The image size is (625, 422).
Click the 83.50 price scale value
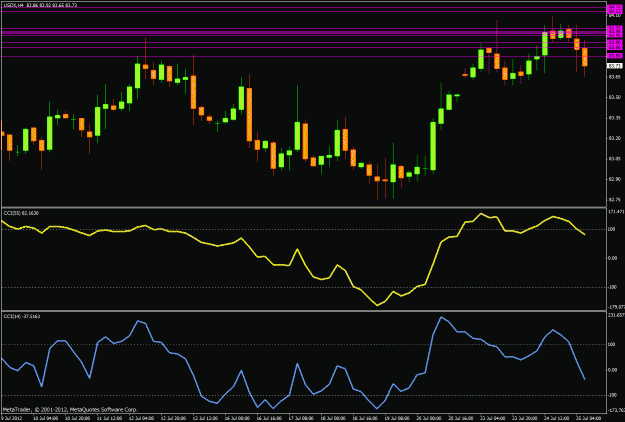pos(614,97)
